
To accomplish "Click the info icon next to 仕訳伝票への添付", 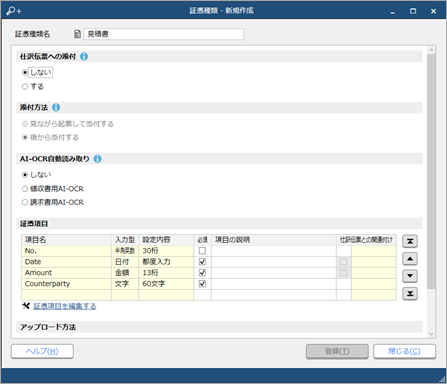I will tap(84, 56).
